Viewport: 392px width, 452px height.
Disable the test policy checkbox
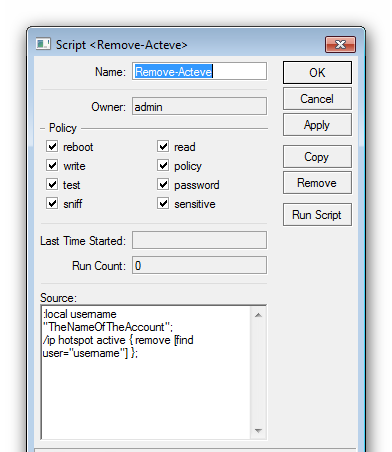(x=52, y=184)
